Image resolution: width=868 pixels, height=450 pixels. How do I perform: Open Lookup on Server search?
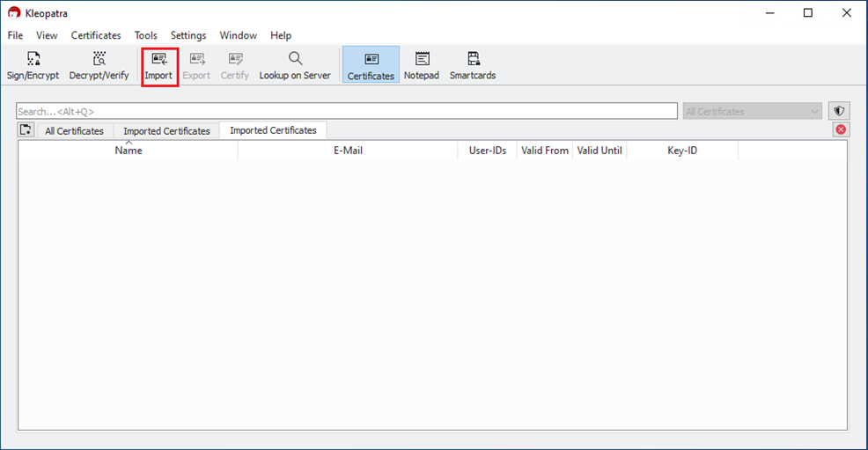pyautogui.click(x=295, y=65)
